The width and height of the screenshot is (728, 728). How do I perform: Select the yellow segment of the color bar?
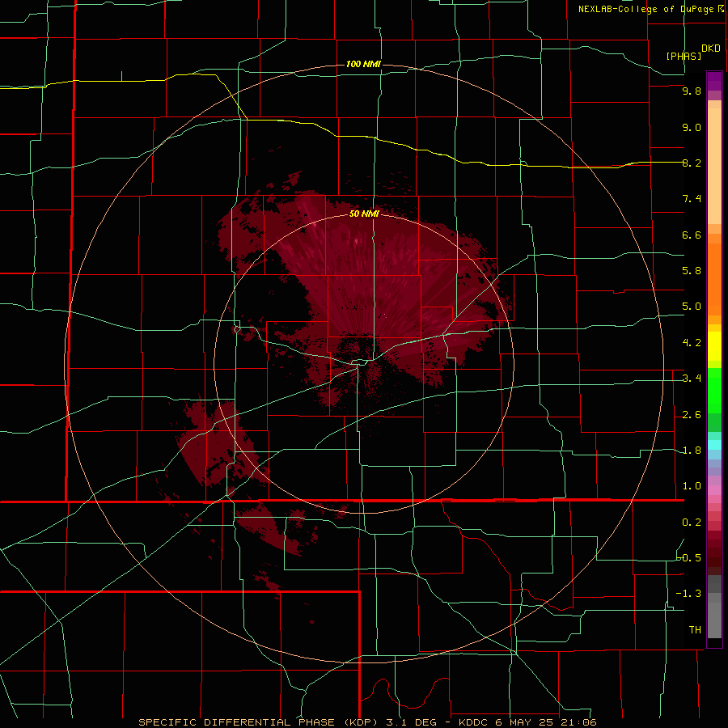(x=714, y=346)
